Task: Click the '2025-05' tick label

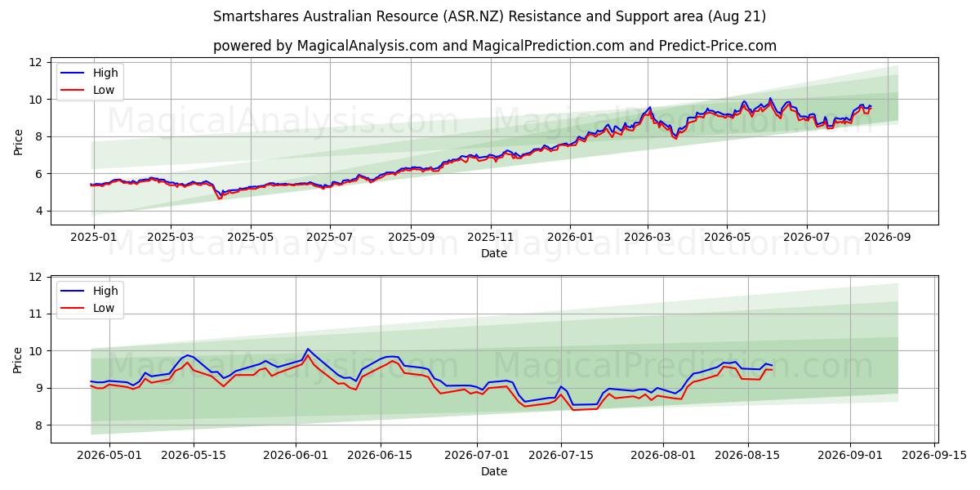Action: point(250,238)
